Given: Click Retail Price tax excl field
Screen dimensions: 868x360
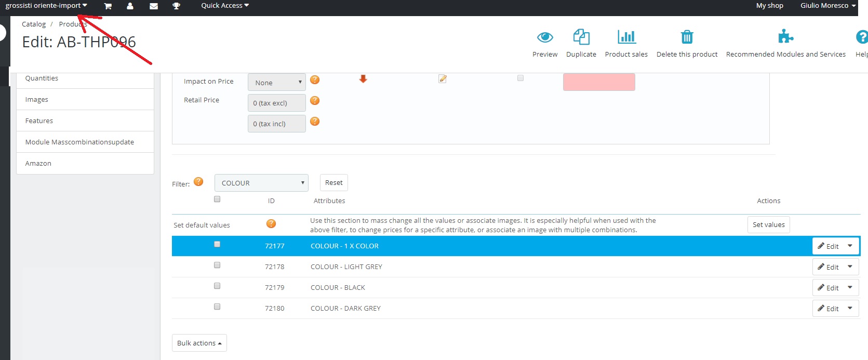Looking at the screenshot, I should click(x=277, y=103).
